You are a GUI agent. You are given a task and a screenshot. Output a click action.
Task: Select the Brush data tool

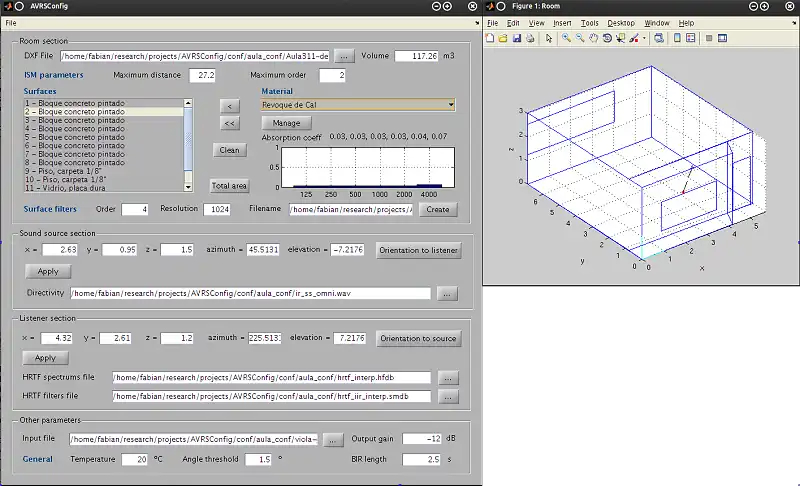point(634,38)
